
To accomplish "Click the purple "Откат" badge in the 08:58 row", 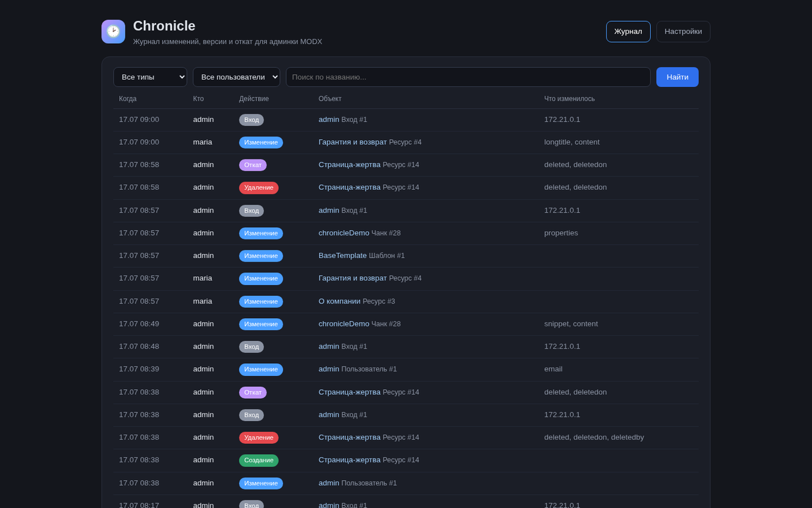I will pos(252,165).
